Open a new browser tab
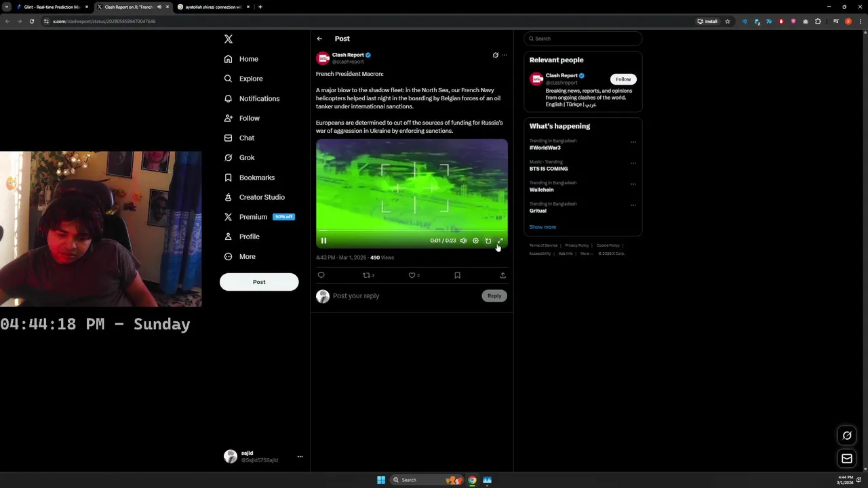This screenshot has width=868, height=488. [260, 7]
